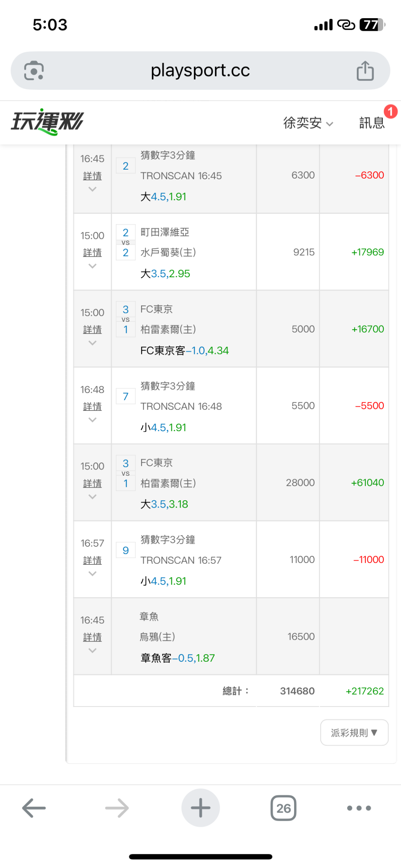Open 詳情 link for 章魚 vs 烏鴉 bet

[x=92, y=637]
